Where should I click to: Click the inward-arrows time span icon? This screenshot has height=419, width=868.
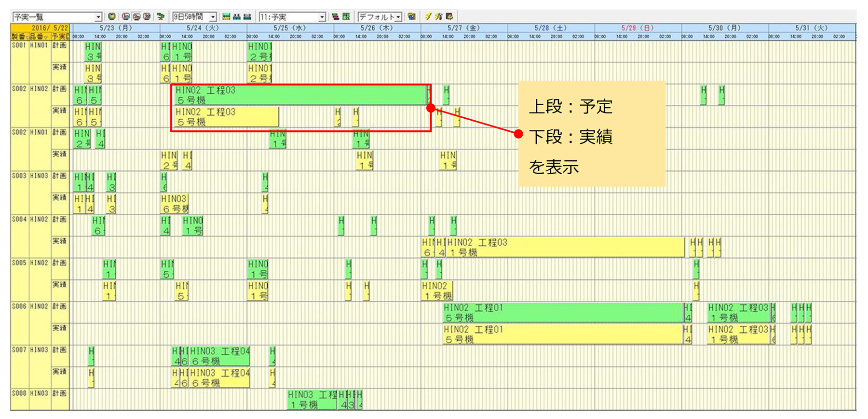[x=237, y=16]
